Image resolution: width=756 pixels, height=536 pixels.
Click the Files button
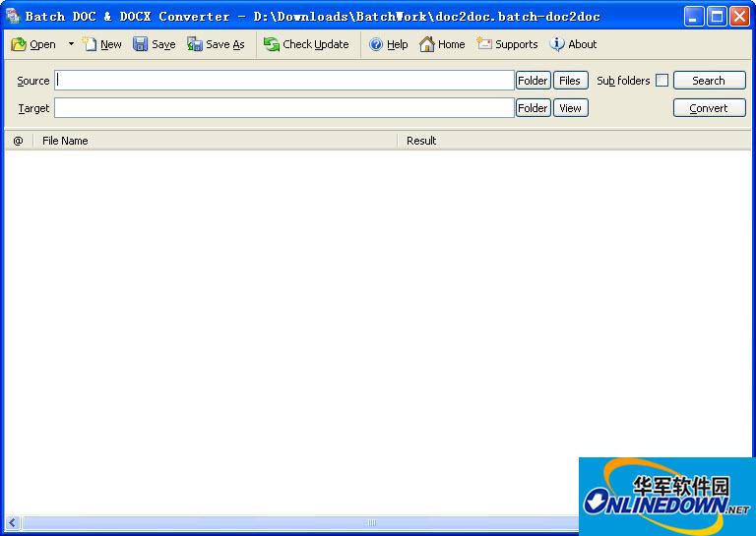click(570, 81)
